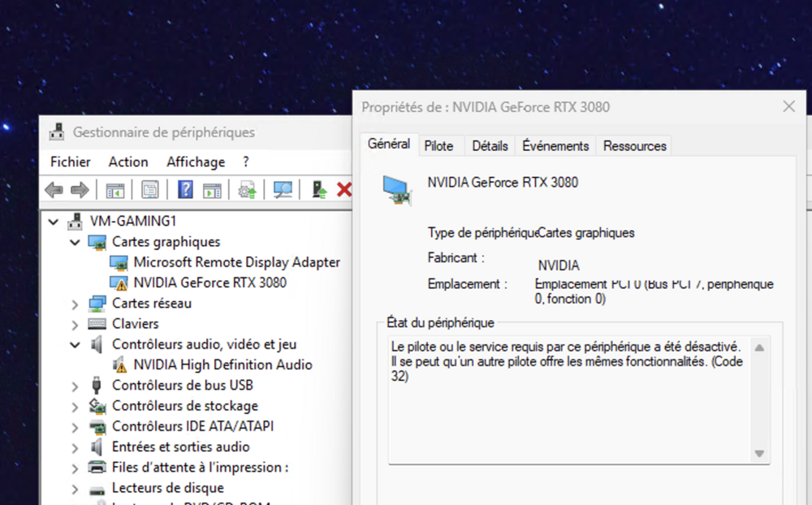Viewport: 812px width, 505px height.
Task: Click the Properties toolbar icon in Device Manager
Action: 149,190
